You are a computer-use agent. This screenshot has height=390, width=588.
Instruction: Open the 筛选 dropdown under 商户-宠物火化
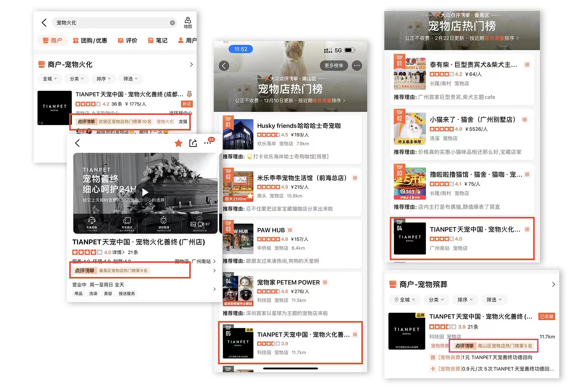coord(130,79)
